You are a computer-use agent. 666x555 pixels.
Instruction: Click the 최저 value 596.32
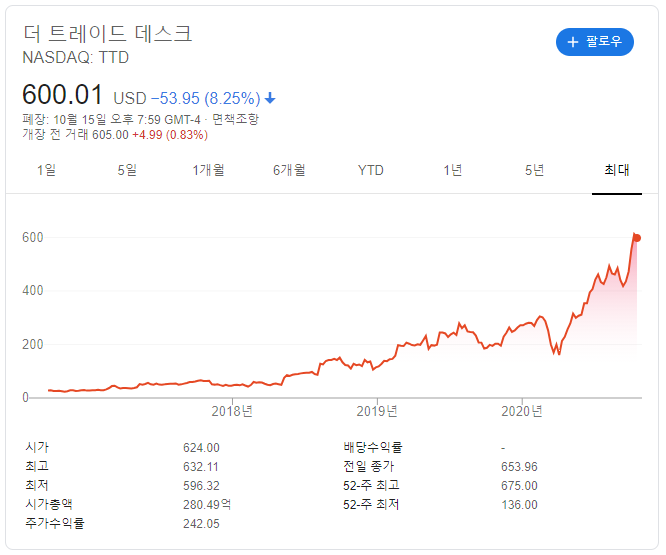[201, 485]
